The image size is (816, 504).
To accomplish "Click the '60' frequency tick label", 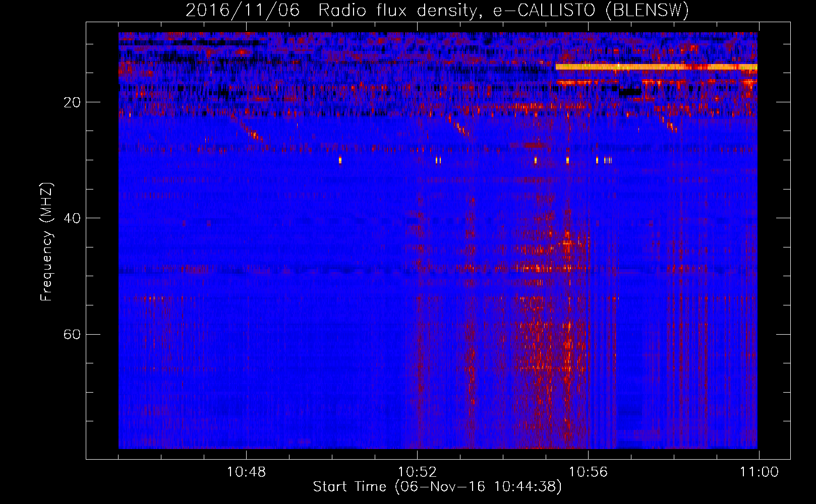I will 73,334.
